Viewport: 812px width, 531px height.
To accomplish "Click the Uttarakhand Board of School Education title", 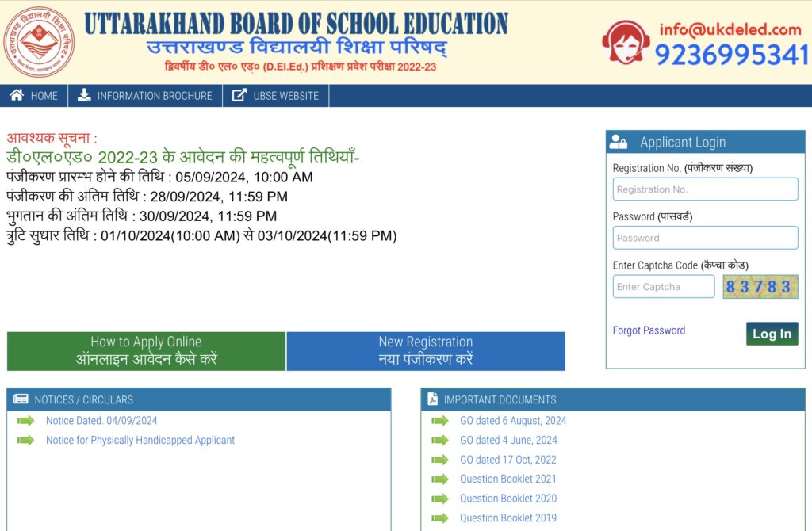I will click(x=297, y=24).
